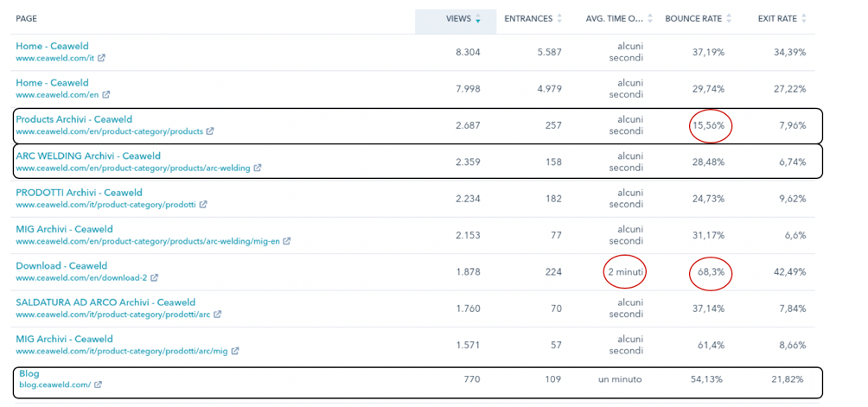Image resolution: width=868 pixels, height=407 pixels.
Task: Click the PAGE column header
Action: pyautogui.click(x=27, y=19)
